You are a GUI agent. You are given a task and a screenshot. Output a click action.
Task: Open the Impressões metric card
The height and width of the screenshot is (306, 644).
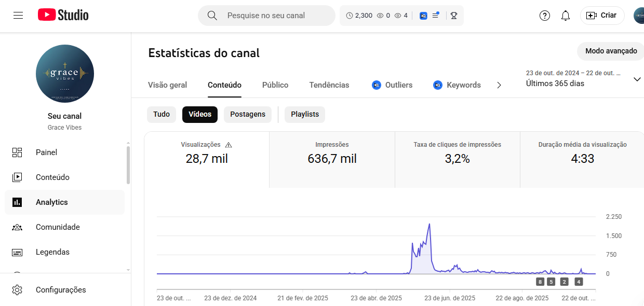coord(332,159)
